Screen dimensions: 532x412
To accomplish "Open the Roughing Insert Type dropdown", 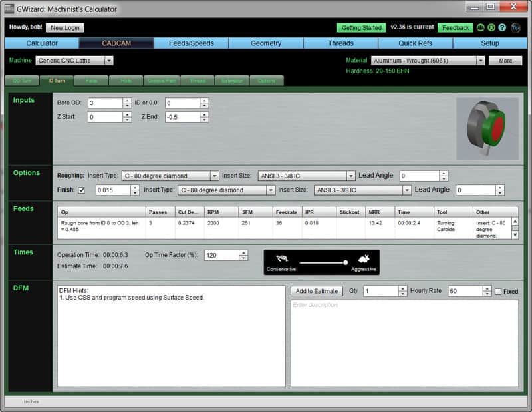I will [214, 175].
